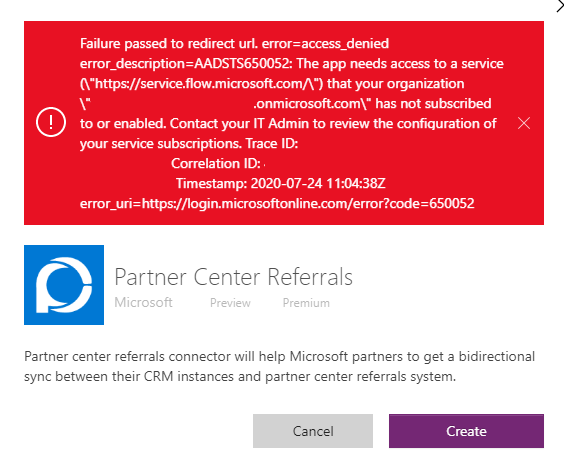Click the Correlation ID label

[x=215, y=163]
